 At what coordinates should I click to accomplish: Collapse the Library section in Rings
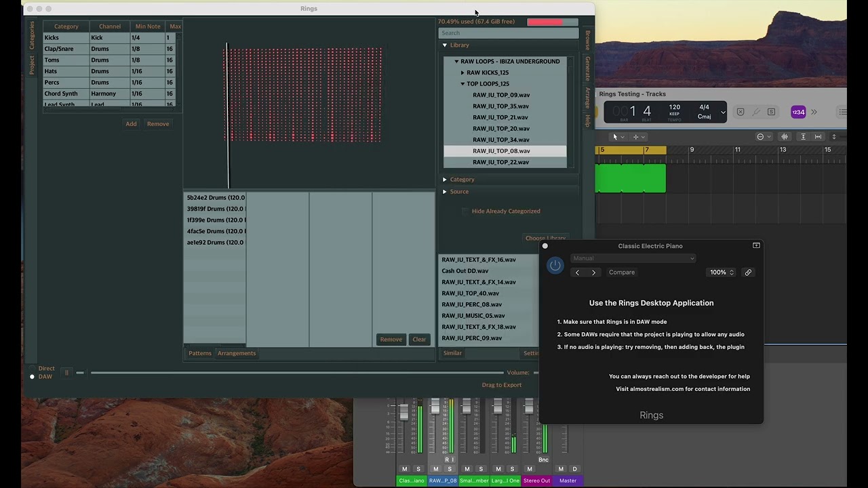tap(445, 45)
